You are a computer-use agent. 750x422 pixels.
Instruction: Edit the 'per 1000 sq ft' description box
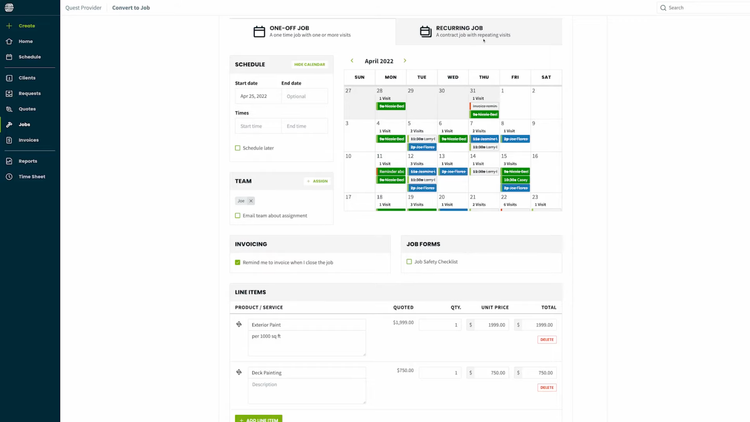pos(307,343)
